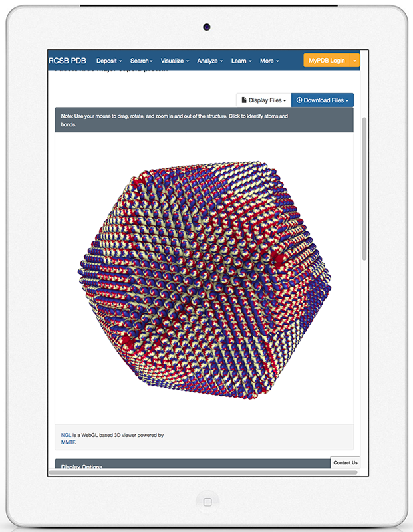Click the vertical page scrollbar

coord(364,189)
